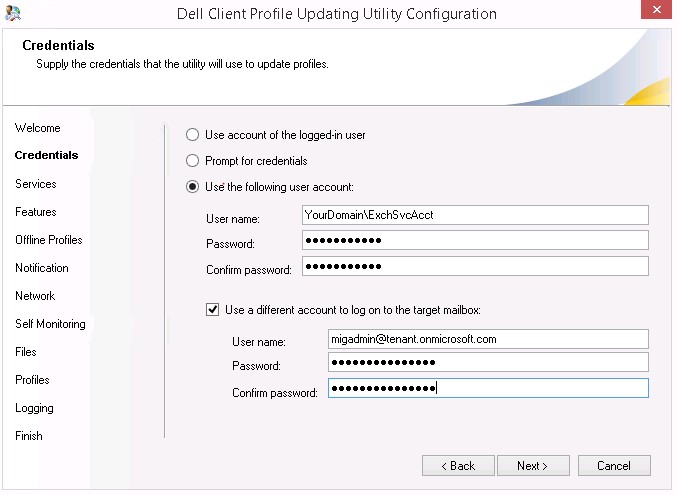The height and width of the screenshot is (495, 677).
Task: Open the Logging step in sidebar
Action: click(34, 408)
